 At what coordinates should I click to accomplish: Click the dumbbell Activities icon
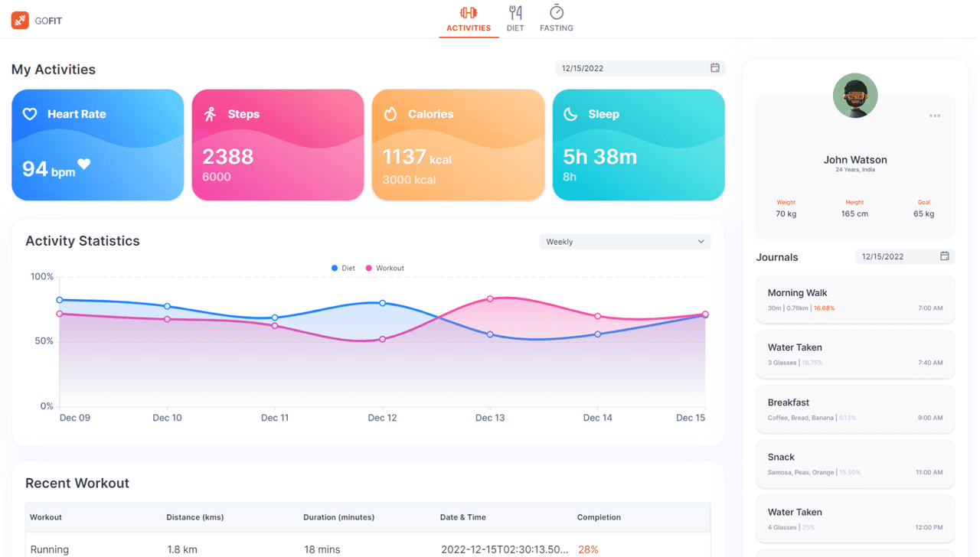coord(469,12)
